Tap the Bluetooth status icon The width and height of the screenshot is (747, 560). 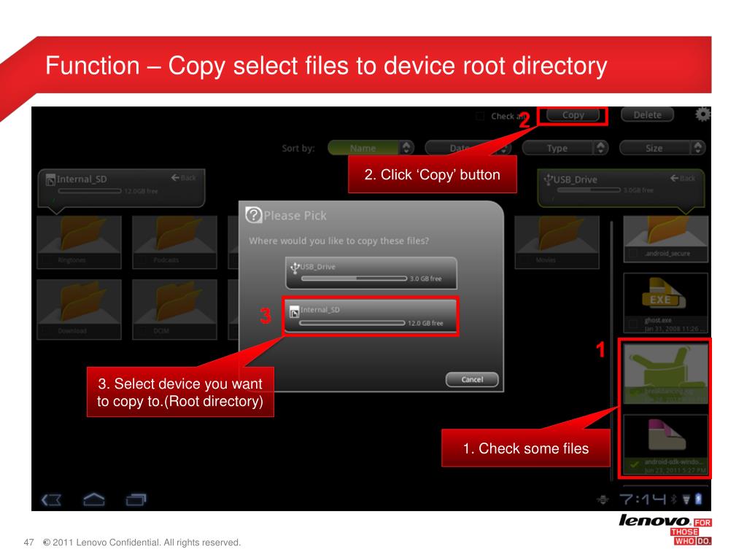[x=673, y=499]
